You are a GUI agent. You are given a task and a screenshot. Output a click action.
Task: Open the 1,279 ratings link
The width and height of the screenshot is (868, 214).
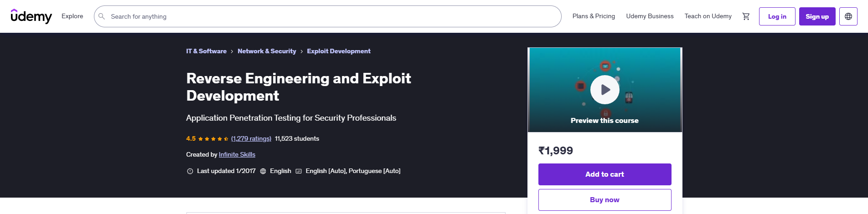[x=251, y=138]
